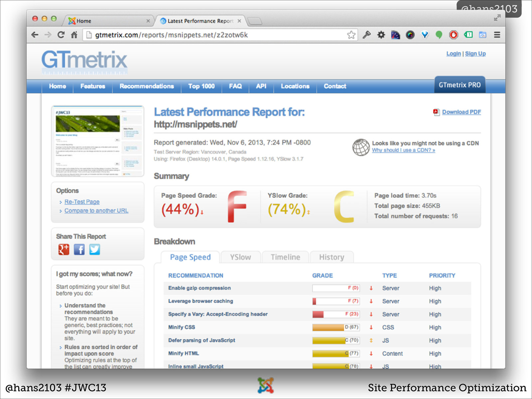Expand Minify CSS recommendation
The height and width of the screenshot is (399, 532).
[182, 327]
